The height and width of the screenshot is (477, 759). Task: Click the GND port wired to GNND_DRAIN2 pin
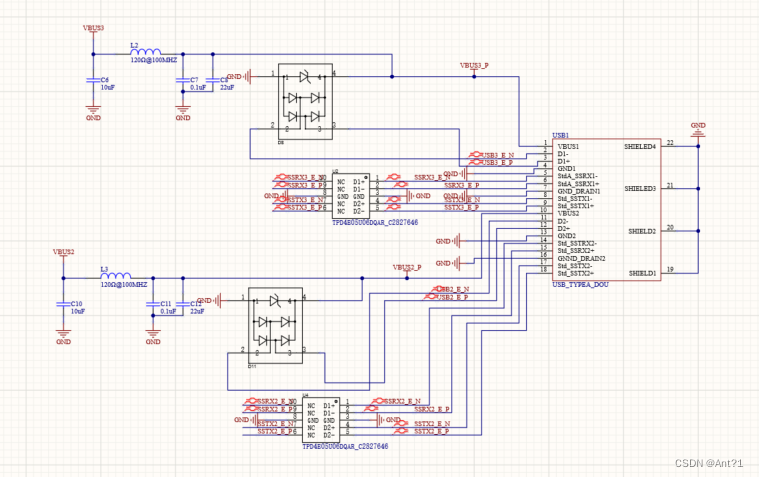[x=449, y=263]
